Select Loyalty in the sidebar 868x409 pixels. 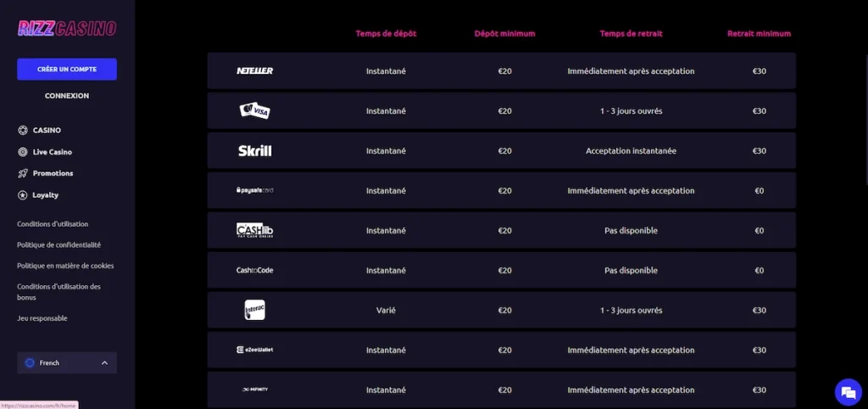[45, 195]
